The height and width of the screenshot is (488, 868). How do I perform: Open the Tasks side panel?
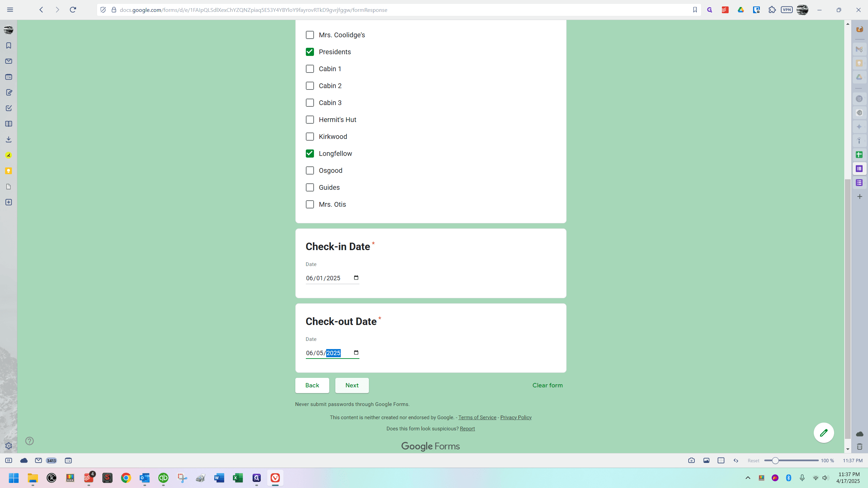[8, 108]
